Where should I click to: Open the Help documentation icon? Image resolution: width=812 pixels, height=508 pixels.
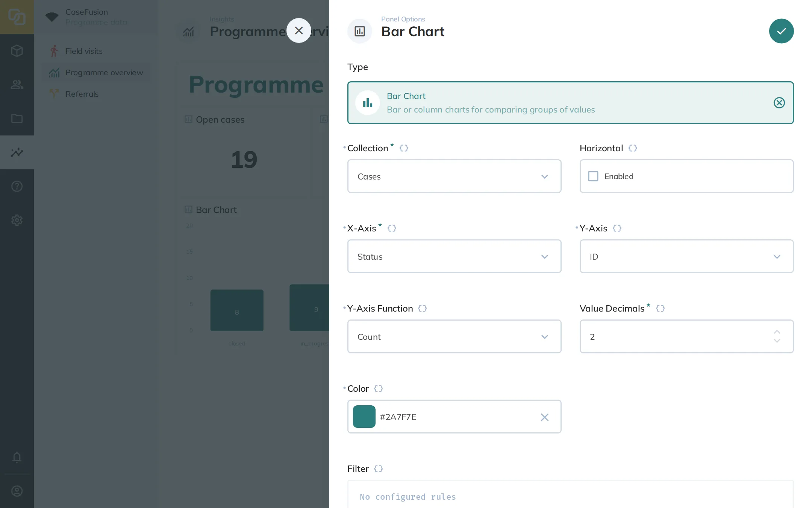(x=17, y=186)
